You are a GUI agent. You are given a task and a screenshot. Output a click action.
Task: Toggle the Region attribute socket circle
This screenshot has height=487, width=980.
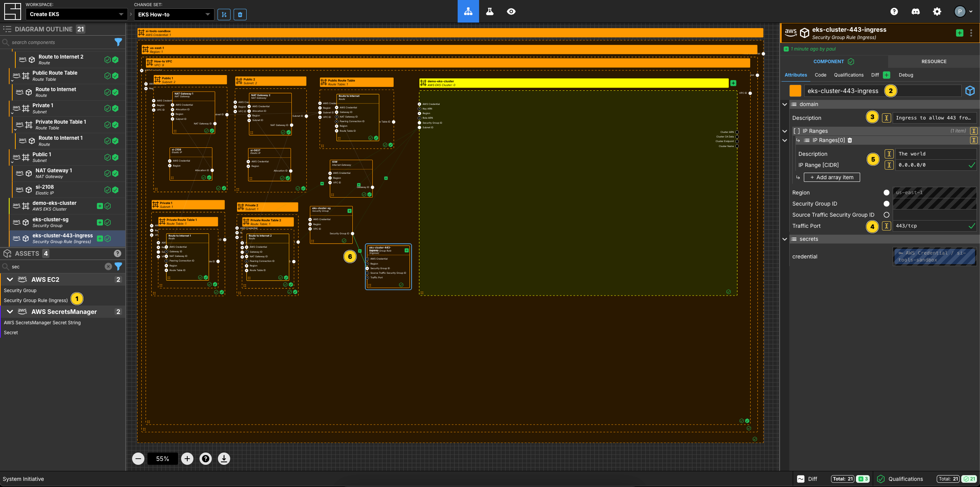887,193
